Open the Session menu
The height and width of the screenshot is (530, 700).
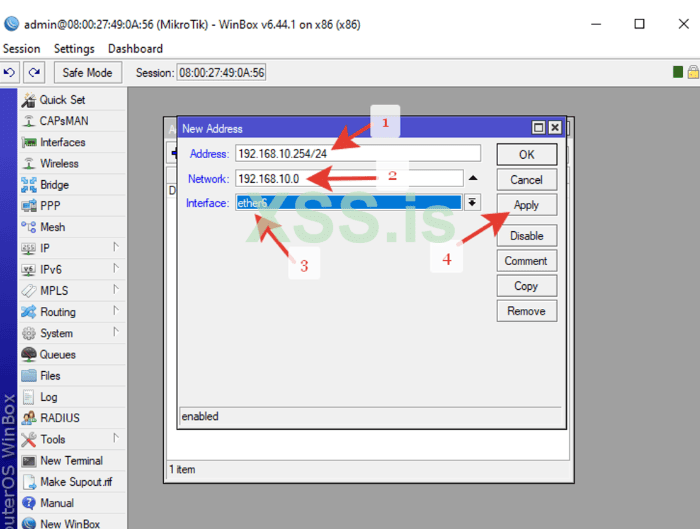21,49
